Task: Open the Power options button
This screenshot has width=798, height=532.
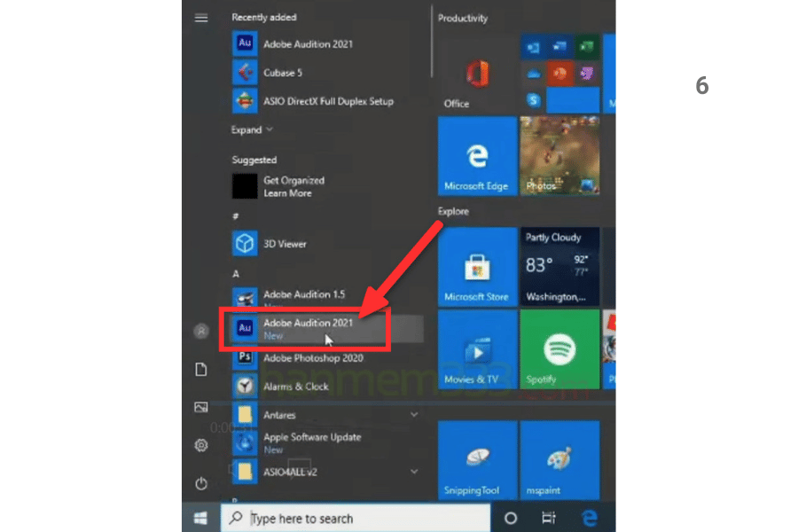Action: coord(201,483)
